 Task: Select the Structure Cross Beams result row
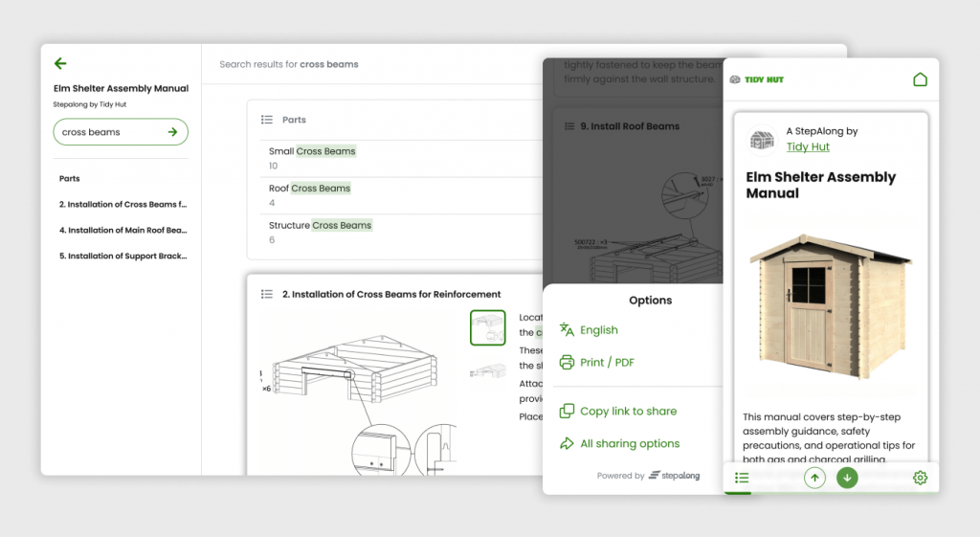coord(401,232)
